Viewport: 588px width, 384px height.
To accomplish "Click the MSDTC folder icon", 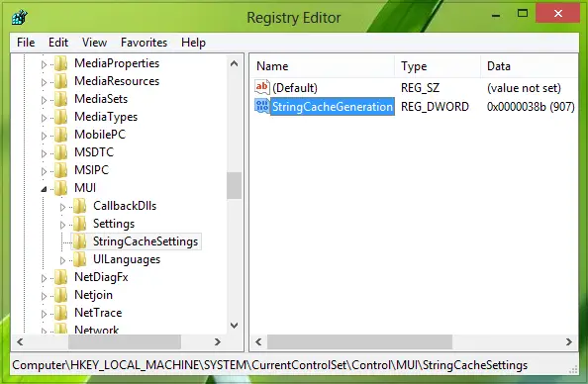I will click(x=60, y=152).
